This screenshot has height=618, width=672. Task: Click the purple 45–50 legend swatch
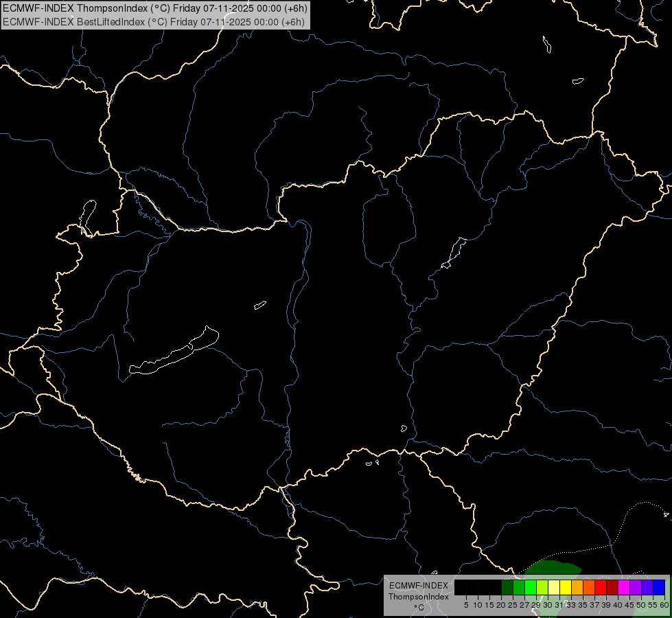tap(636, 587)
